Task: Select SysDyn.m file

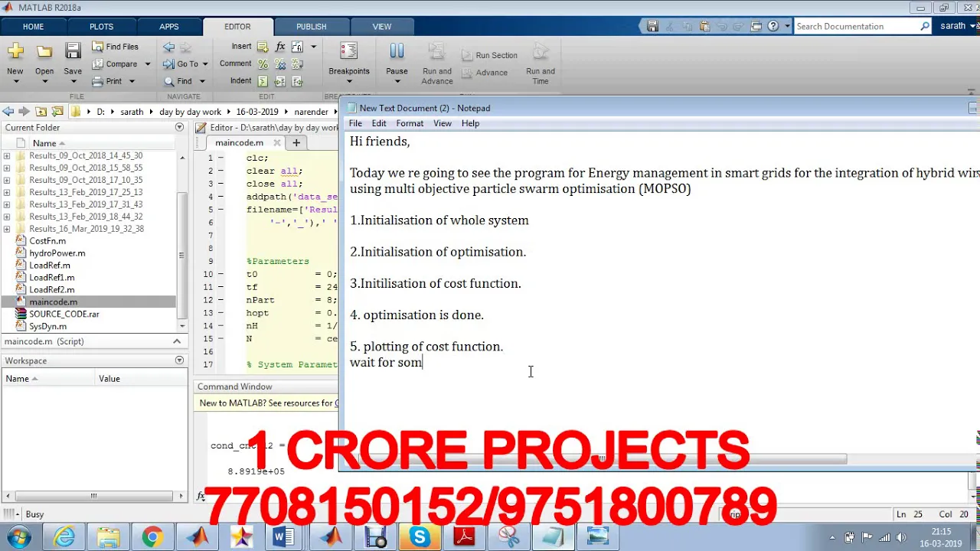Action: tap(47, 326)
